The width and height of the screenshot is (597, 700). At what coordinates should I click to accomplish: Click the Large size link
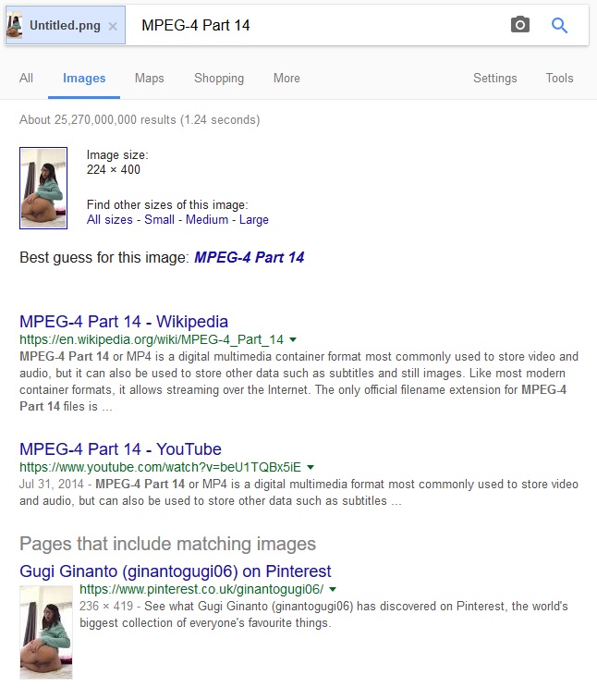tap(254, 220)
